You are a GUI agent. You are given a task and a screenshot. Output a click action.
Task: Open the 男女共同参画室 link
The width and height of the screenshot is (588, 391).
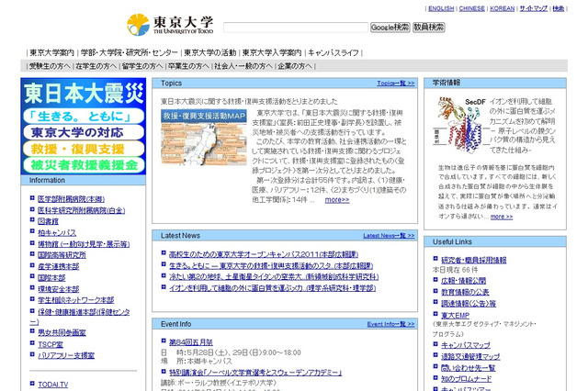click(x=62, y=332)
